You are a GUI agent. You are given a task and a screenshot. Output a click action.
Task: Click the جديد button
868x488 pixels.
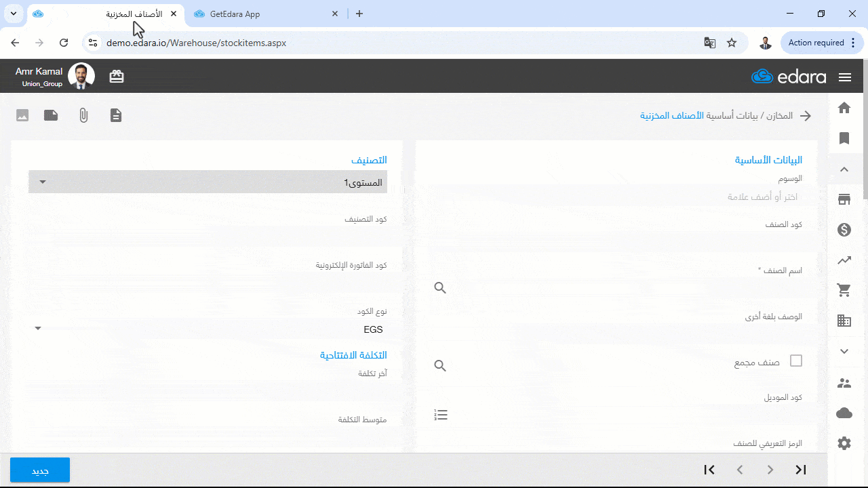point(40,470)
